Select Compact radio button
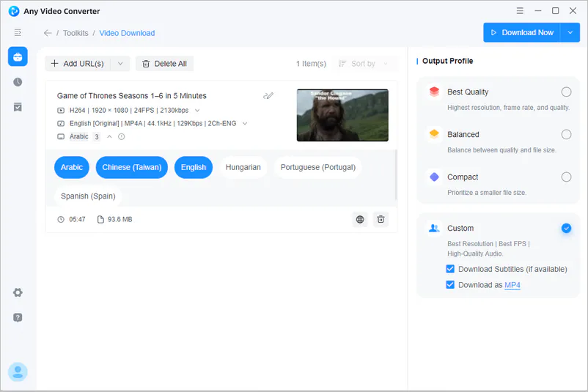The image size is (588, 392). pyautogui.click(x=566, y=177)
